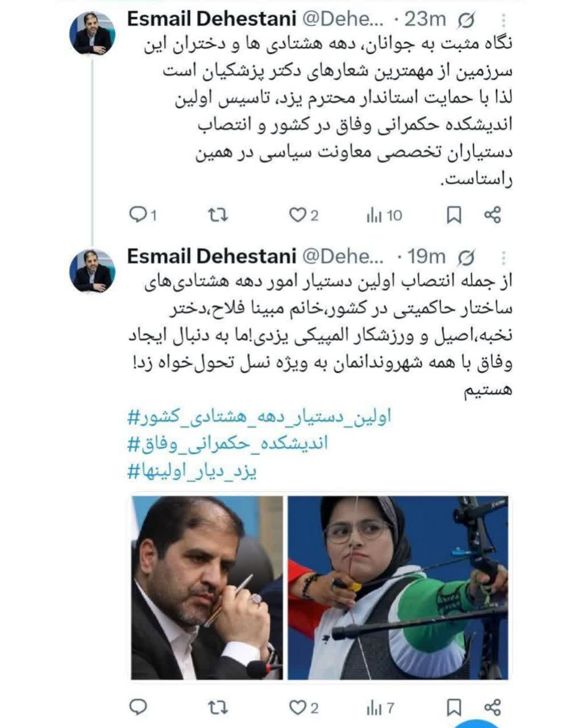Reply to the first tweet with 1 comment
The image size is (582, 728).
[x=143, y=215]
